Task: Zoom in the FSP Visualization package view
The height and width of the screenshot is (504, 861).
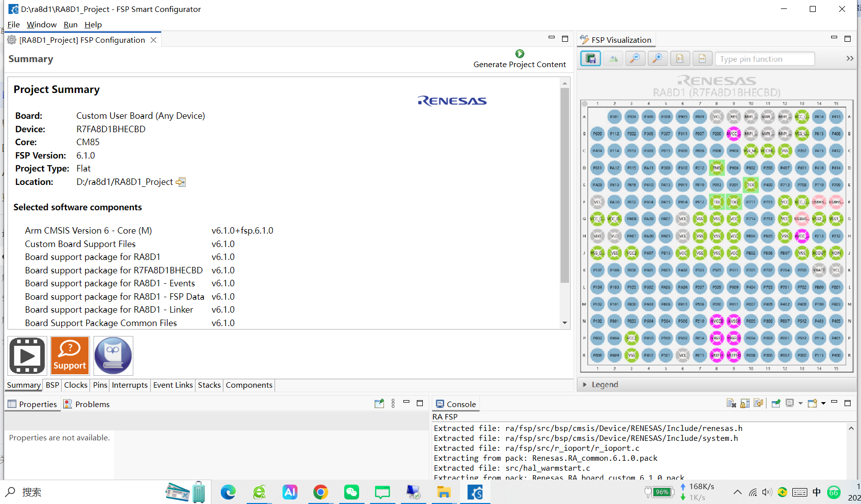Action: coord(658,59)
